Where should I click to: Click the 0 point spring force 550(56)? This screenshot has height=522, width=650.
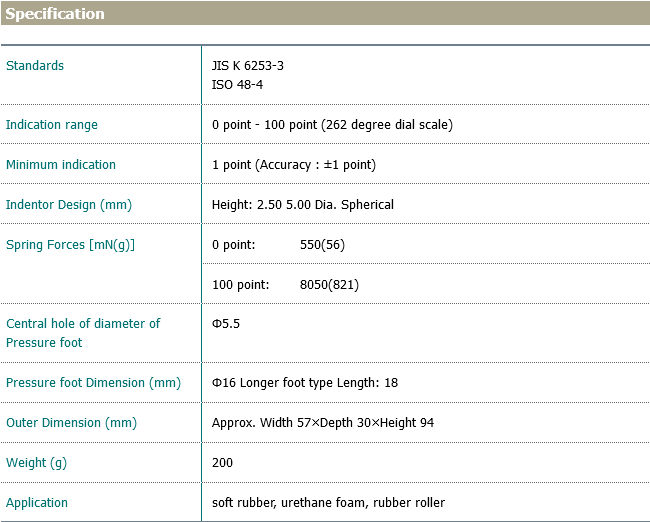click(x=322, y=245)
